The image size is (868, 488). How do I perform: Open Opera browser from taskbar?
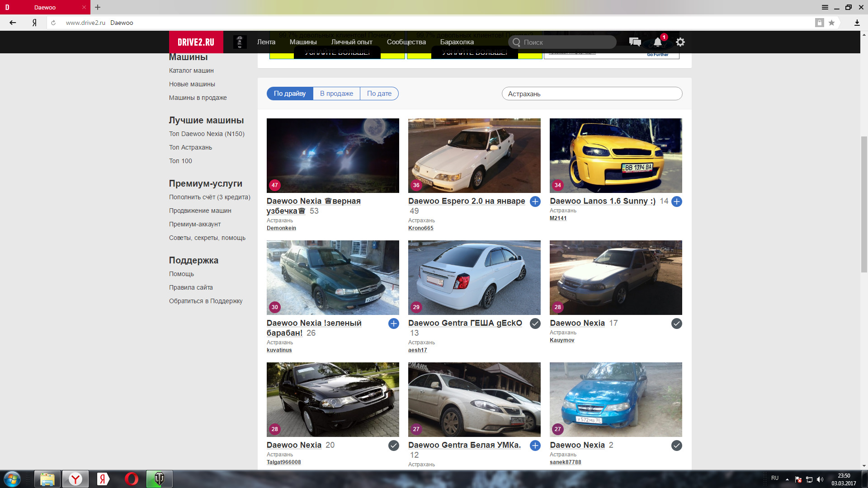pyautogui.click(x=131, y=479)
